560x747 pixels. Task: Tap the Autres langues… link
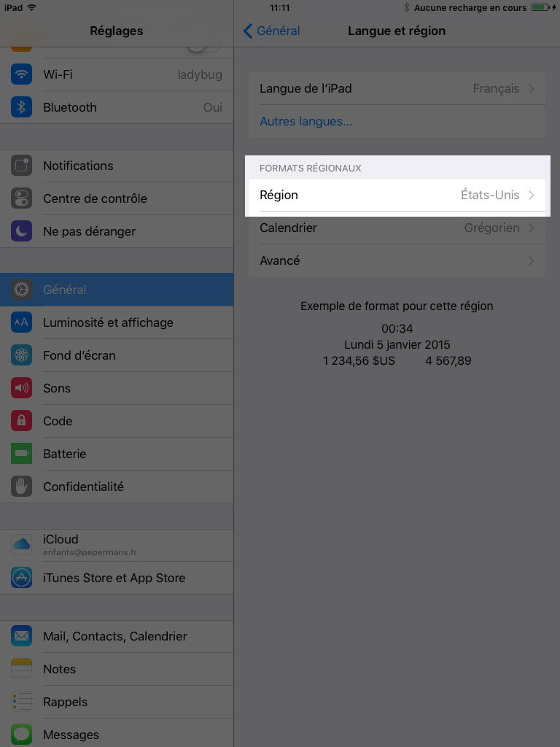click(306, 122)
